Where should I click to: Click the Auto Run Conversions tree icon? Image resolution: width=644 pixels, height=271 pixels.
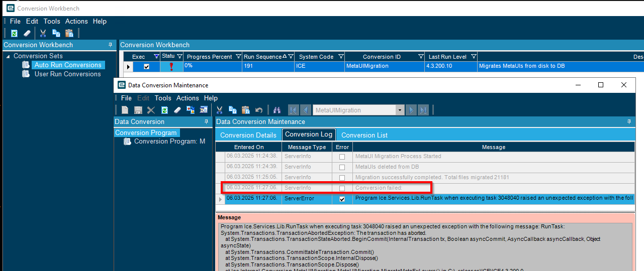(26, 65)
